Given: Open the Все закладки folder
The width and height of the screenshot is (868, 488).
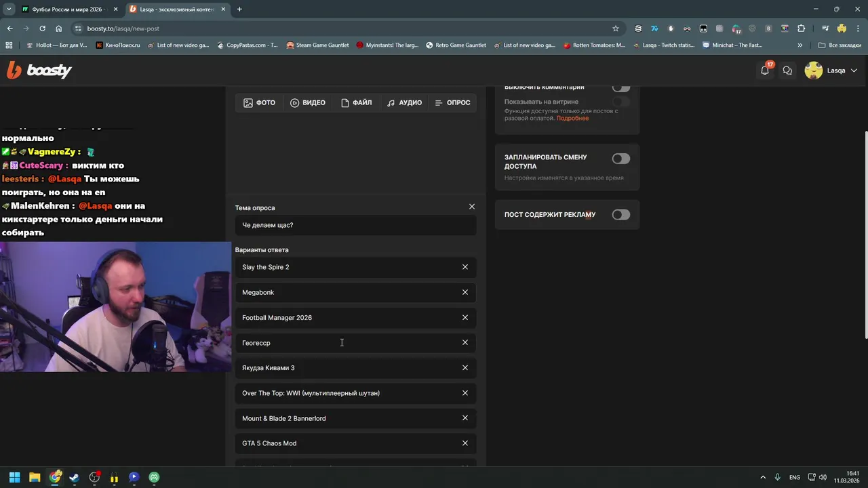Looking at the screenshot, I should (840, 45).
